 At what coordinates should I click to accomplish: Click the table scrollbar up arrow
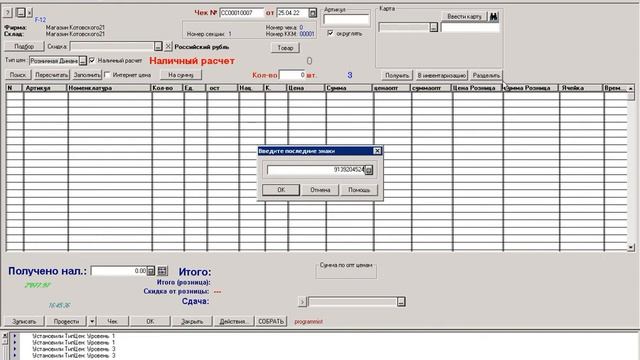631,89
